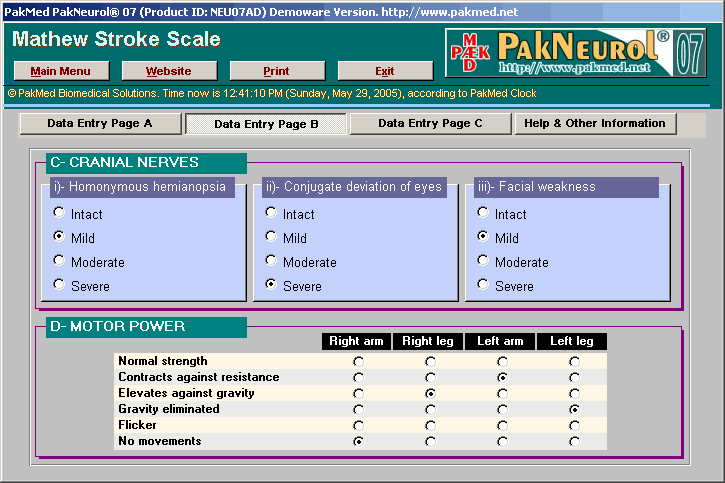Select Mild for Facial weakness
The height and width of the screenshot is (483, 725).
pos(483,236)
